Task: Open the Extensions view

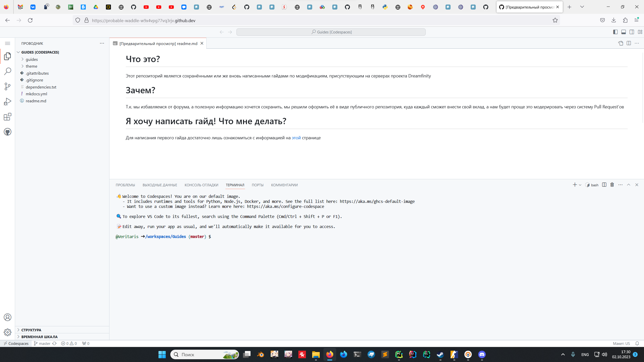Action: point(8,117)
